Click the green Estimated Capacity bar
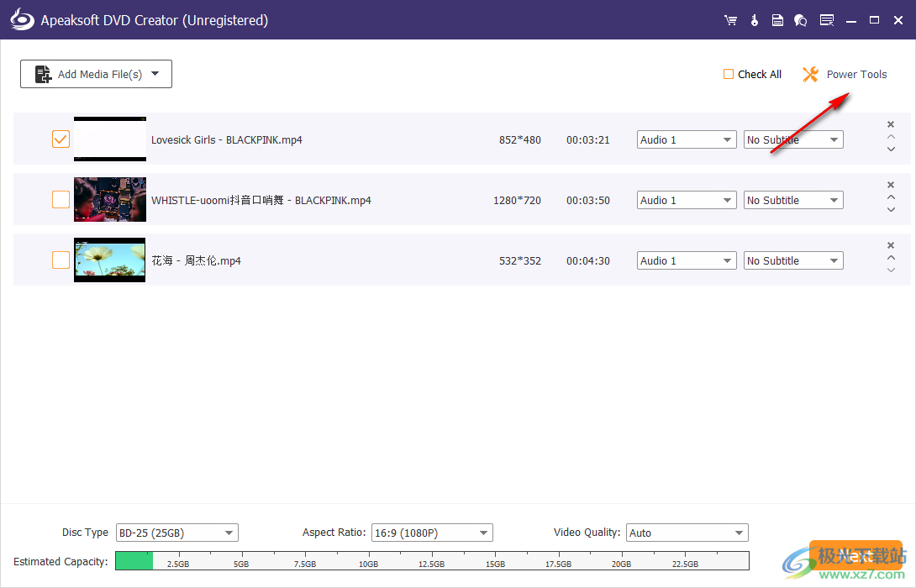The image size is (916, 588). 134,560
